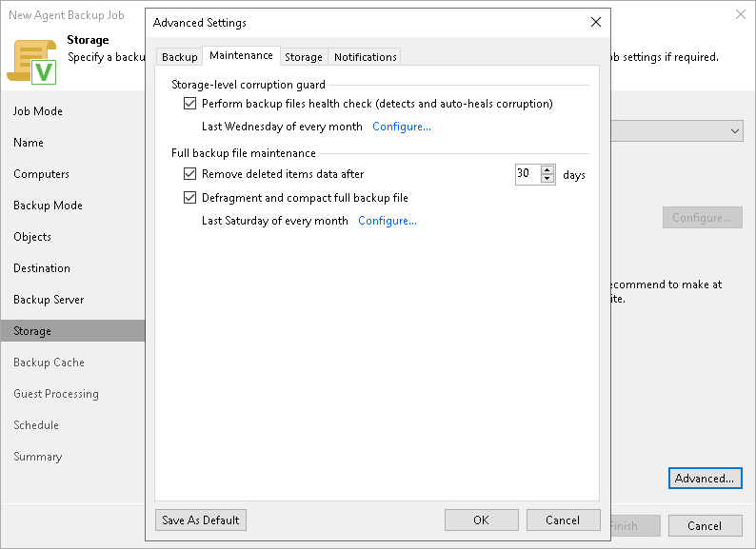The width and height of the screenshot is (756, 549).
Task: Go to the Notifications tab
Action: pos(365,57)
